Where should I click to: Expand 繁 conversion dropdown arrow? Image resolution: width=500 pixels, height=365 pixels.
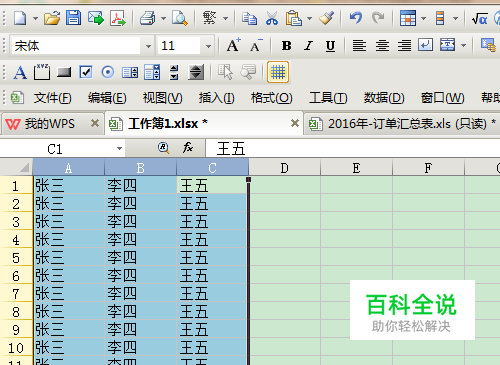pyautogui.click(x=225, y=18)
